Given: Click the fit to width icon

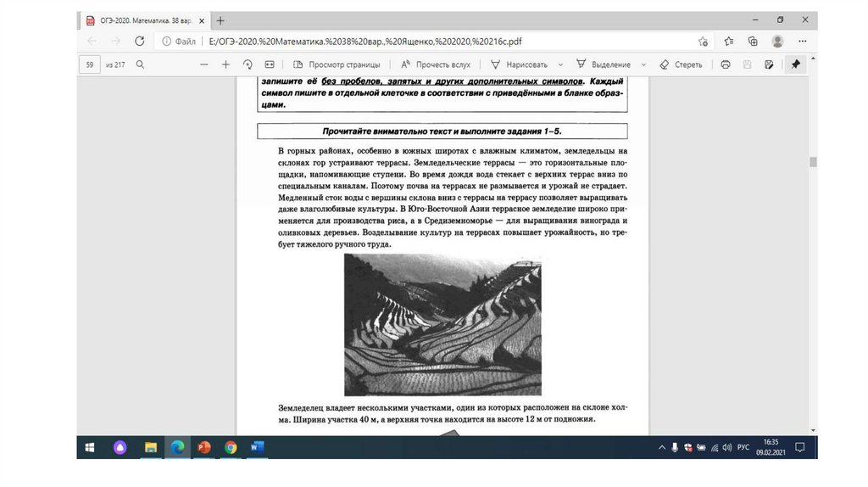Looking at the screenshot, I should [x=270, y=64].
